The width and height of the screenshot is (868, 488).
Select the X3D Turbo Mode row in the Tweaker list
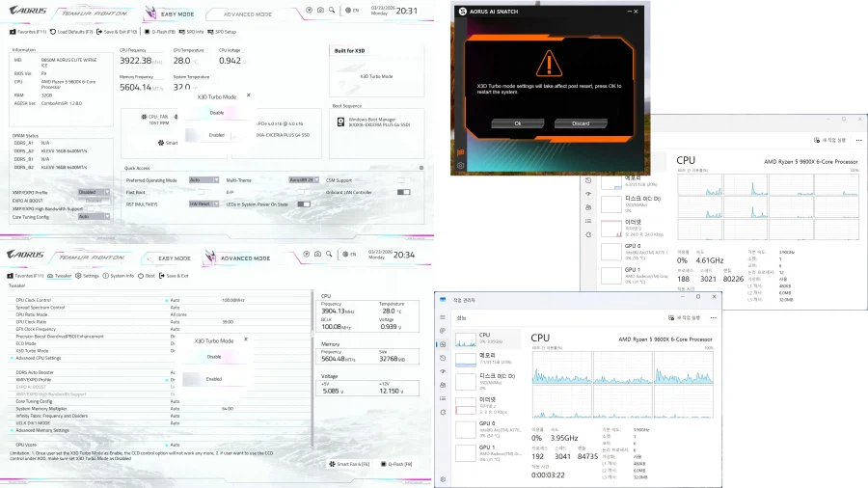click(x=159, y=351)
